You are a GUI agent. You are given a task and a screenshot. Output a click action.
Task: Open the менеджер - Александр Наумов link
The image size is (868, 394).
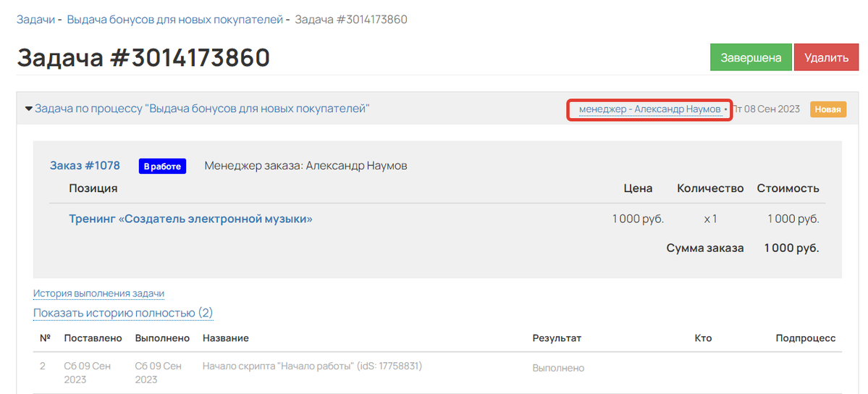[649, 109]
